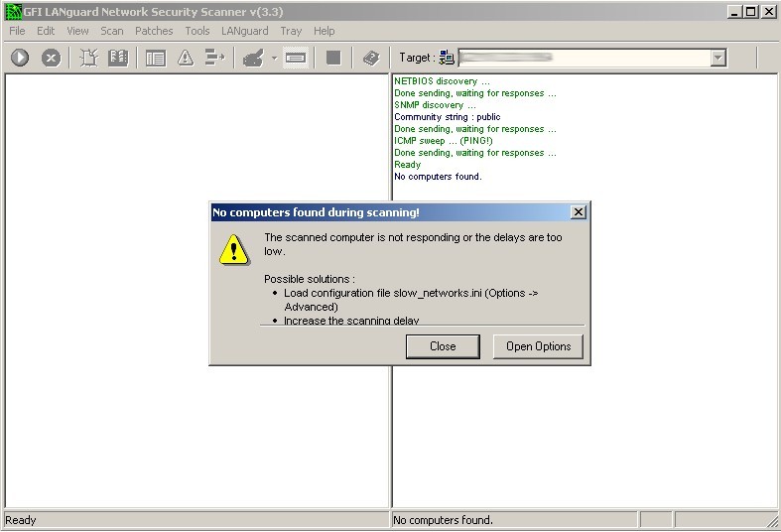The image size is (781, 532).
Task: Minimize the LANguard window
Action: [x=734, y=12]
